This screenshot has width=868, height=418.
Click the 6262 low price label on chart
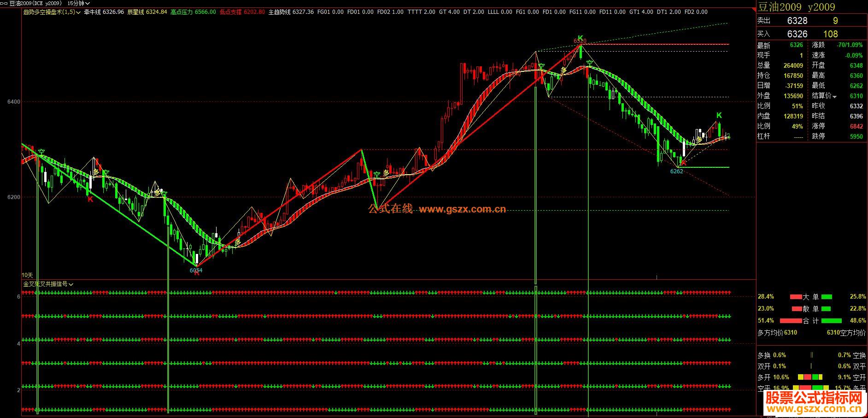pos(677,171)
